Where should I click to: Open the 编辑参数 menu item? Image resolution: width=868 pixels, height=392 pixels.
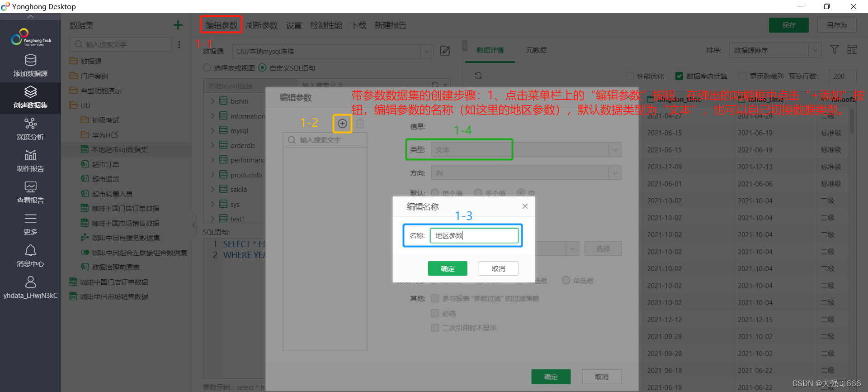222,25
